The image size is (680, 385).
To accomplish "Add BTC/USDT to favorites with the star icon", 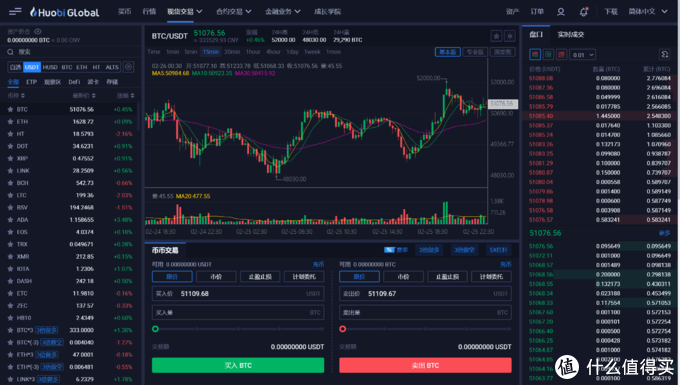I will pos(496,36).
